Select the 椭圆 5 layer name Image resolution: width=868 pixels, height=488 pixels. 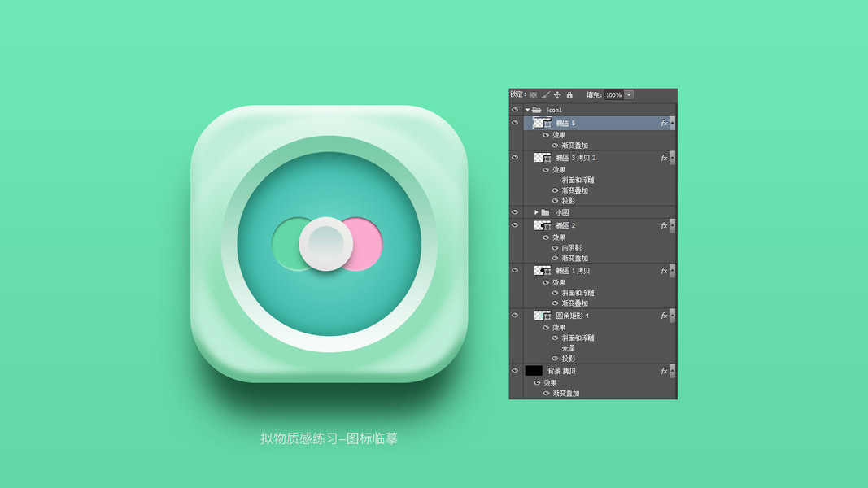[565, 123]
